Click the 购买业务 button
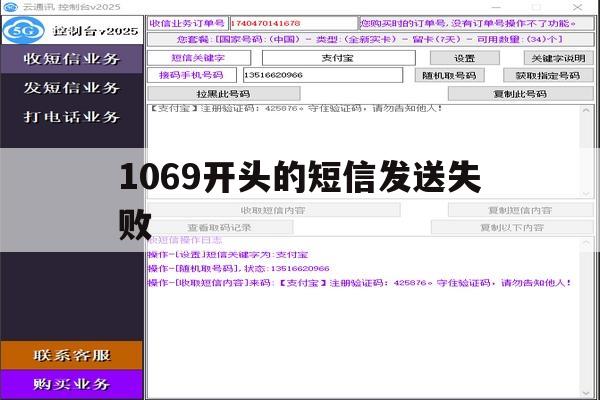Screen dimensions: 600x400 [72, 384]
